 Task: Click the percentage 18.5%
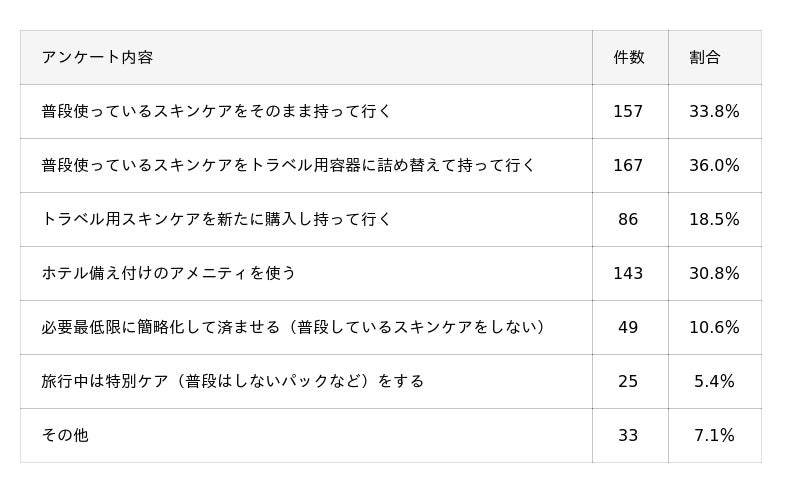[714, 220]
